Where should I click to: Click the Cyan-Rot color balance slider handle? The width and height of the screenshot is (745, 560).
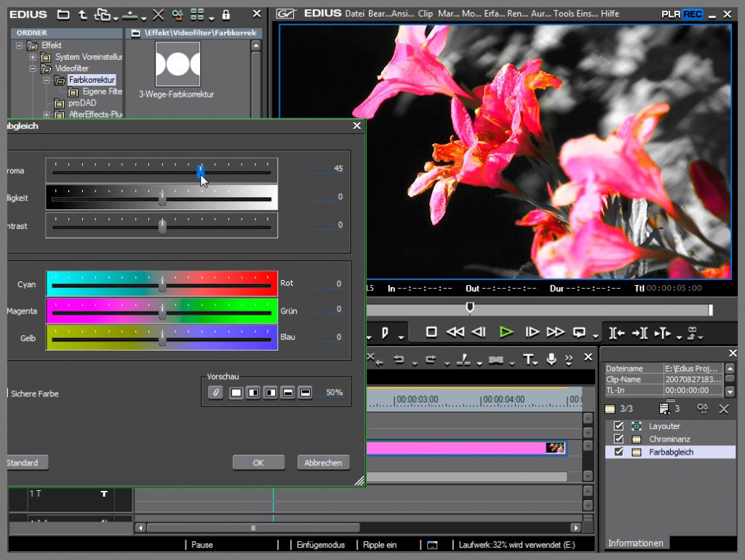point(162,284)
